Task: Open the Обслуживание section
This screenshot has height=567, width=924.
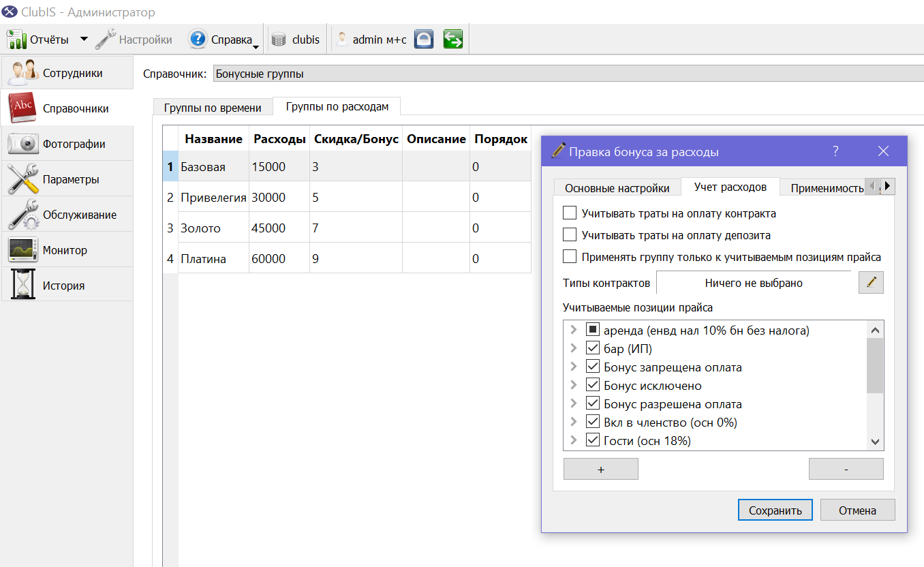Action: pos(67,215)
